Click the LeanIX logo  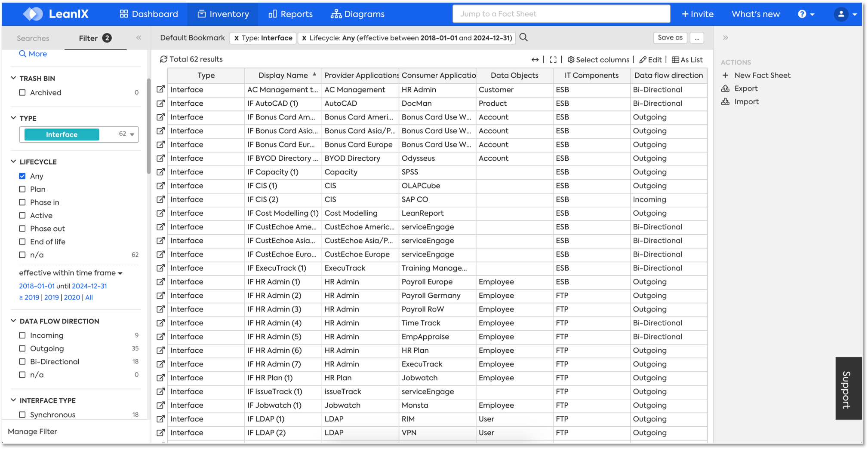coord(55,14)
